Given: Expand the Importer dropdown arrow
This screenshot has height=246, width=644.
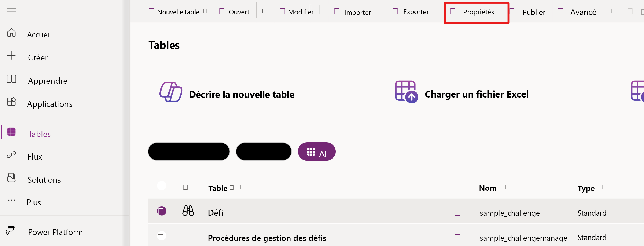Looking at the screenshot, I should [378, 11].
